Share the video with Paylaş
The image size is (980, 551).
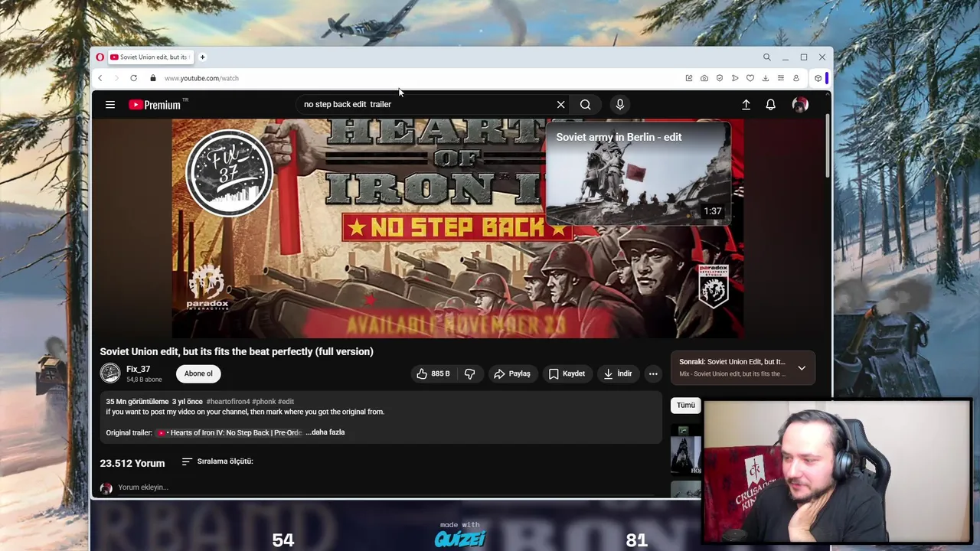pos(512,373)
